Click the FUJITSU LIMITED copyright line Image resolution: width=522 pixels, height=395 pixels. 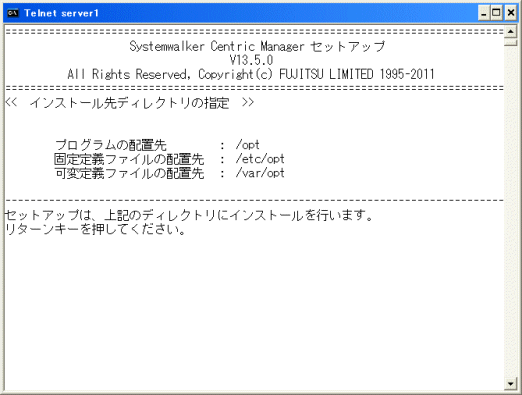[251, 74]
